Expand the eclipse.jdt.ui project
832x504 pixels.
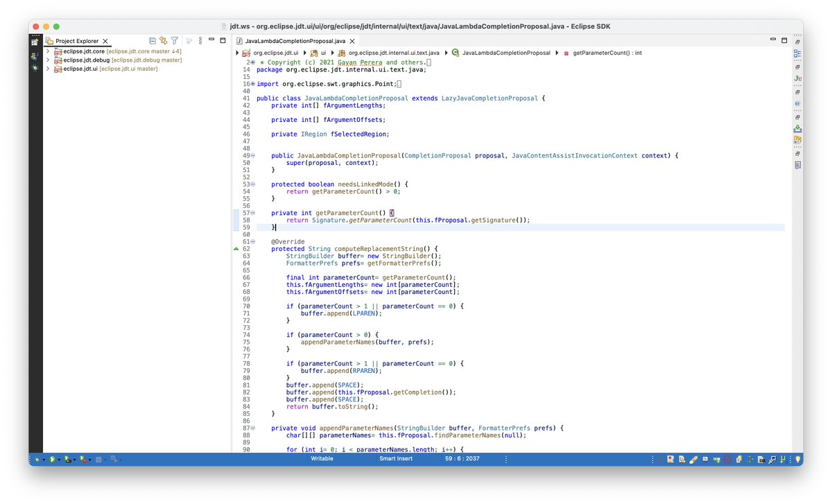[48, 69]
